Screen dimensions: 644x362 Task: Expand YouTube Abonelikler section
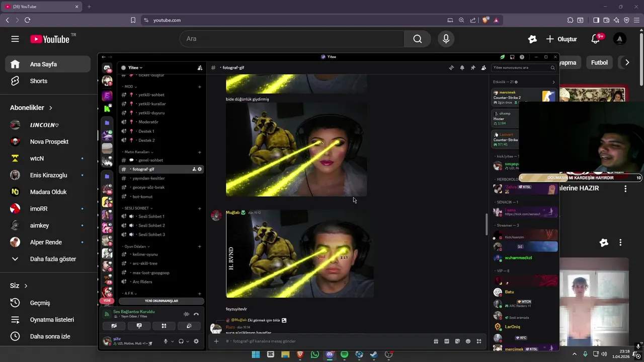click(x=31, y=108)
